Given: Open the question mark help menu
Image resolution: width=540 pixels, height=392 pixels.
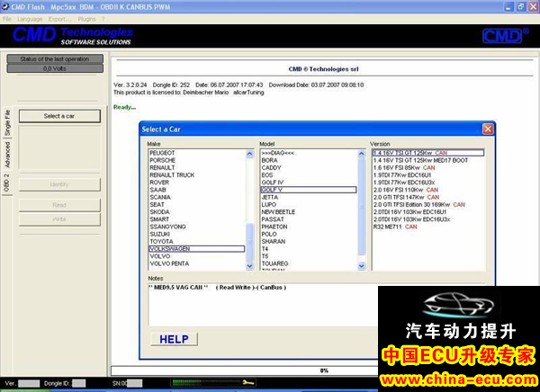Looking at the screenshot, I should (103, 19).
